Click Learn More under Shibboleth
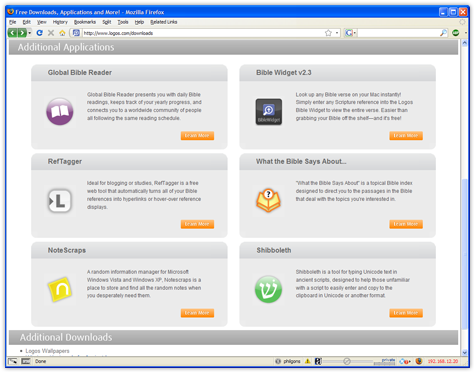The height and width of the screenshot is (373, 475). pyautogui.click(x=406, y=313)
